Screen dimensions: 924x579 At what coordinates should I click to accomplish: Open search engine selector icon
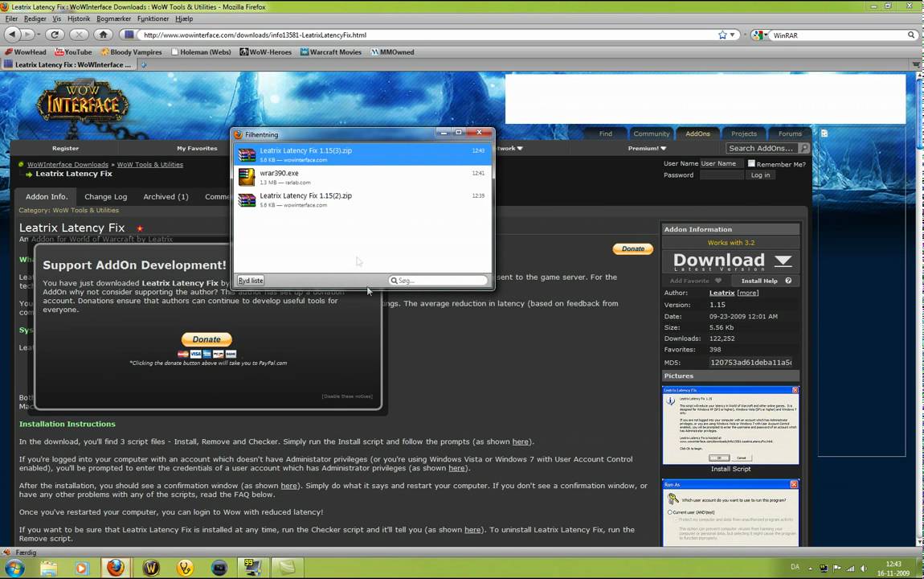pos(759,35)
